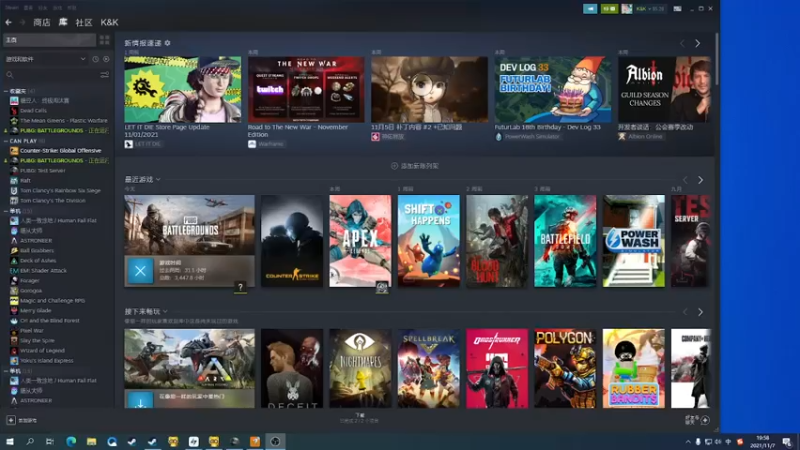Select Raft in the sidebar
800x450 pixels.
click(x=25, y=181)
